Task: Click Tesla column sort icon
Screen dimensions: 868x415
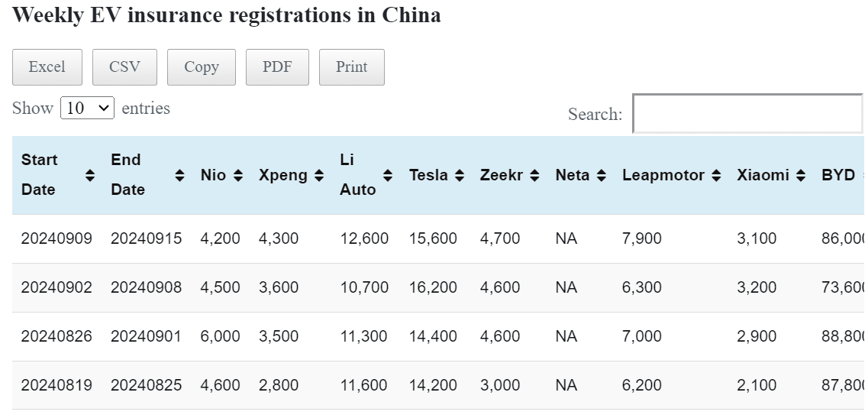Action: click(x=460, y=175)
